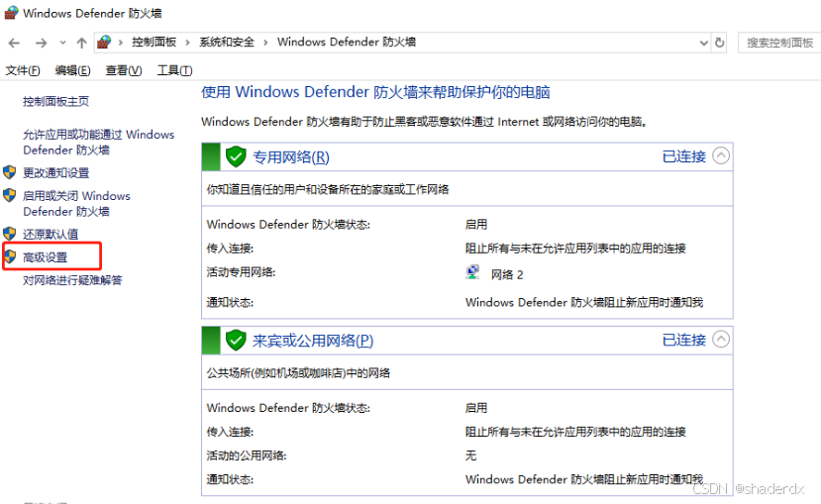Click the network icon beside 网络 2

point(472,272)
